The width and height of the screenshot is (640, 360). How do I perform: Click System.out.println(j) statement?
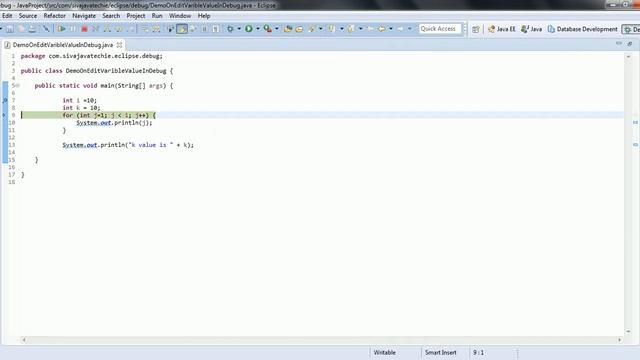pyautogui.click(x=114, y=122)
